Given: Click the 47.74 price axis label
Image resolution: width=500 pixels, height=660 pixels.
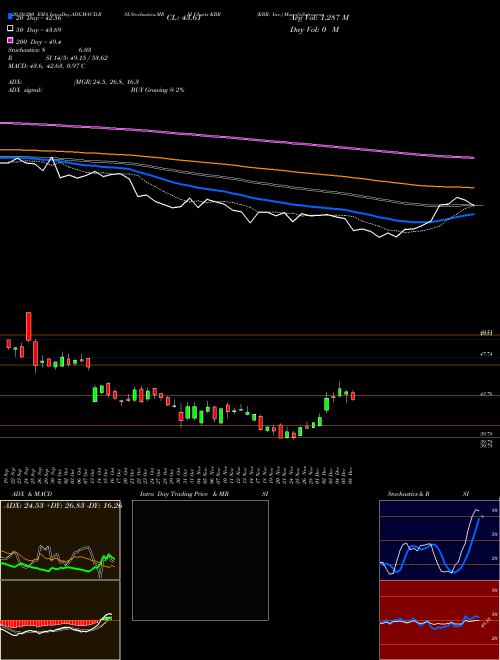Looking at the screenshot, I should coord(486,354).
